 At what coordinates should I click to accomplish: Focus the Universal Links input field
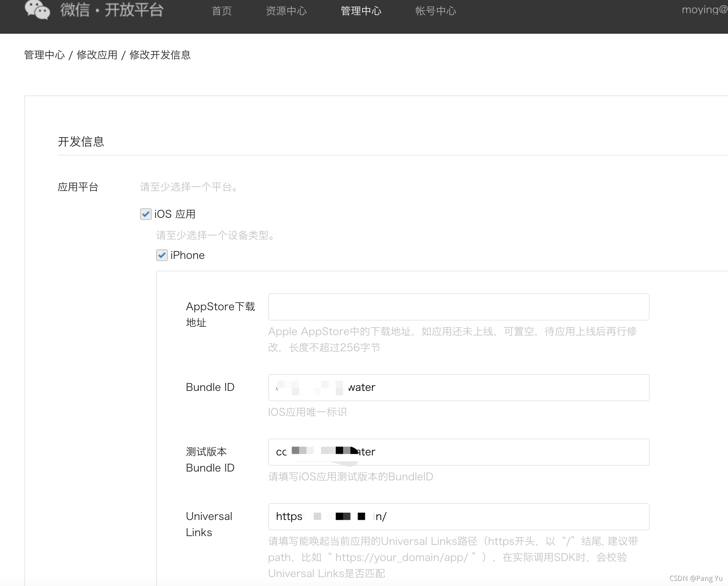(459, 517)
